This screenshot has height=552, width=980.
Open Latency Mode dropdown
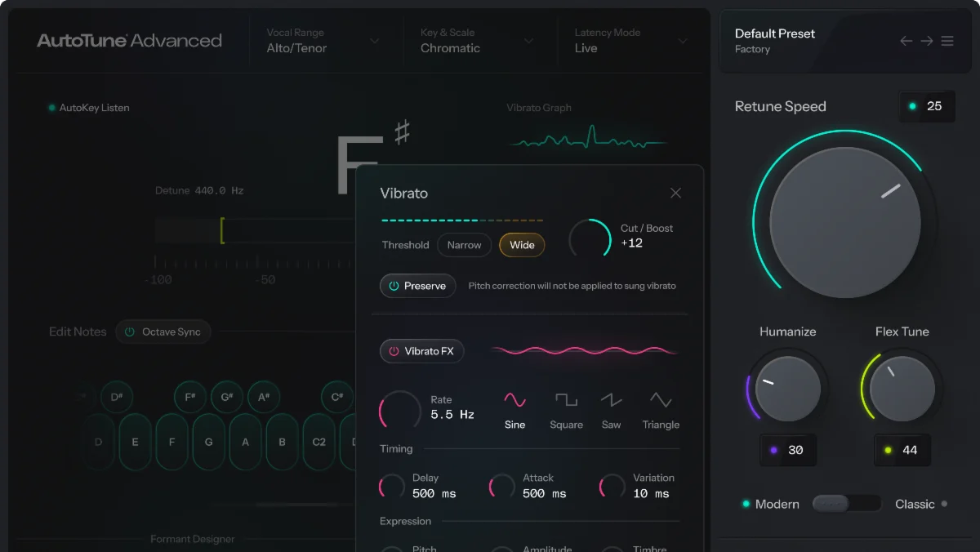point(631,41)
